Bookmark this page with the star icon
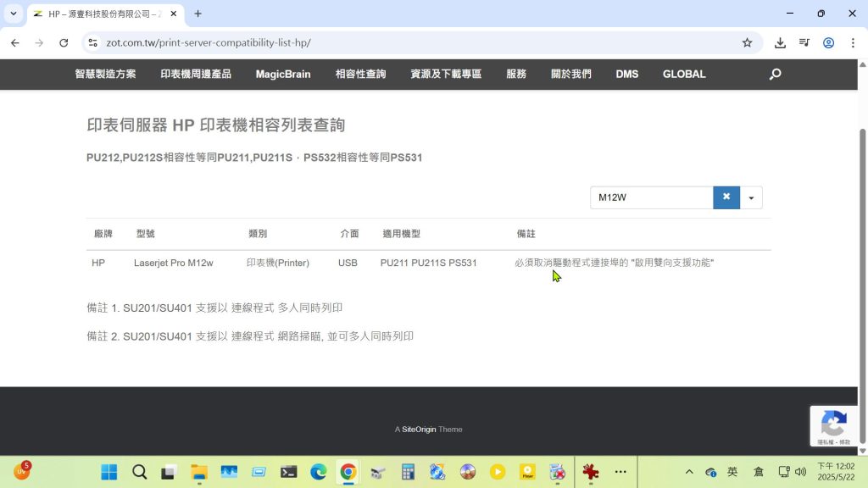The height and width of the screenshot is (488, 868). tap(747, 42)
